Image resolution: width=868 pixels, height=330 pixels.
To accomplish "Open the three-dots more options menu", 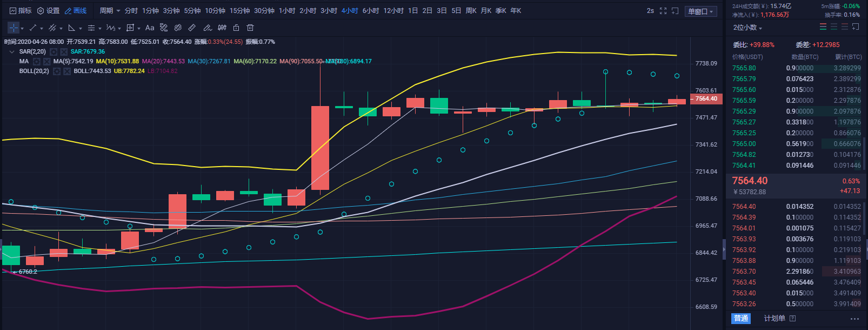I will pos(854,319).
